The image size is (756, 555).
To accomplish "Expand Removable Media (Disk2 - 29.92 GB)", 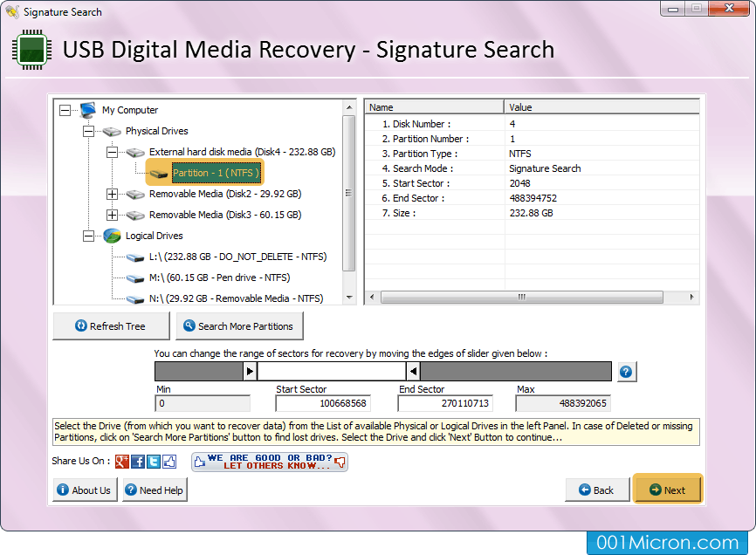I will [112, 193].
